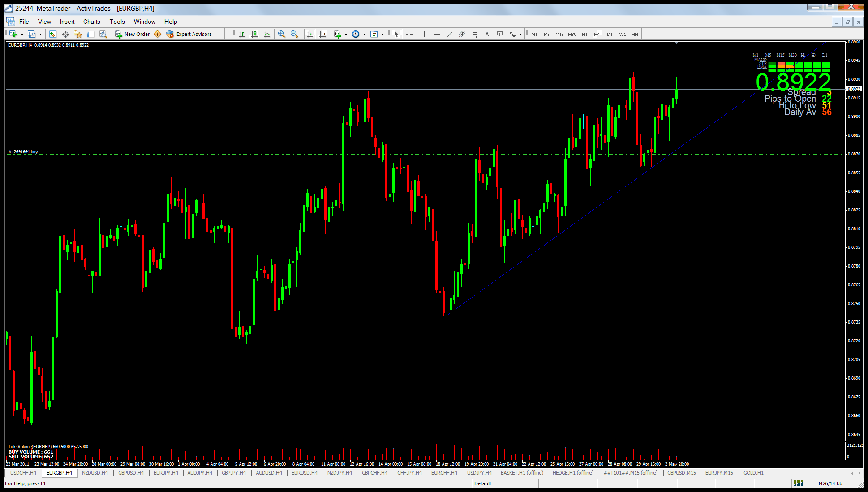
Task: Toggle Expert Advisors trading on/off
Action: pos(189,34)
